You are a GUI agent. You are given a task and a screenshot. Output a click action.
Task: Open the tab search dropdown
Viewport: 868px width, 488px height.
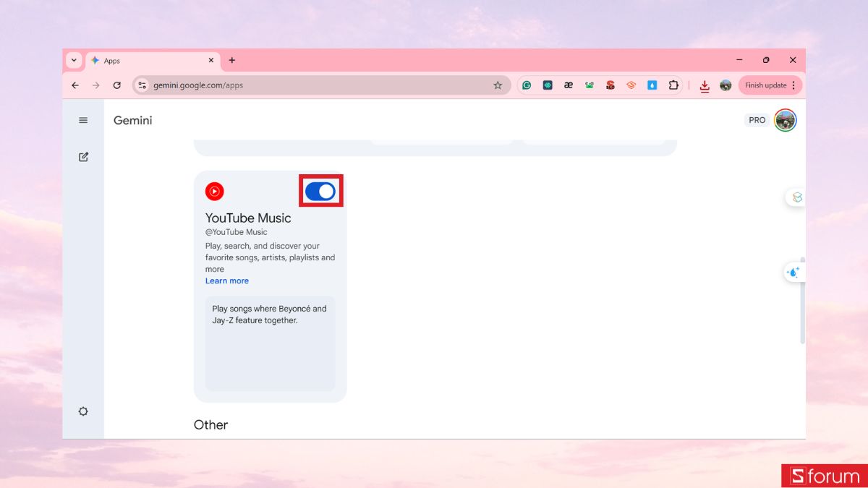(x=73, y=60)
